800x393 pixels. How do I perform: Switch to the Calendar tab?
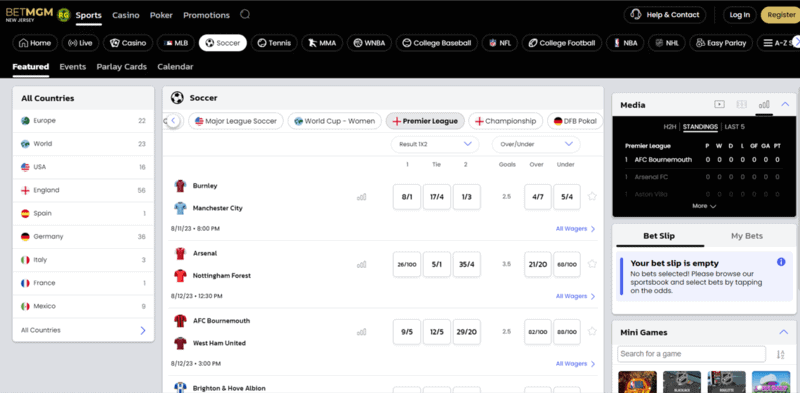tap(175, 67)
